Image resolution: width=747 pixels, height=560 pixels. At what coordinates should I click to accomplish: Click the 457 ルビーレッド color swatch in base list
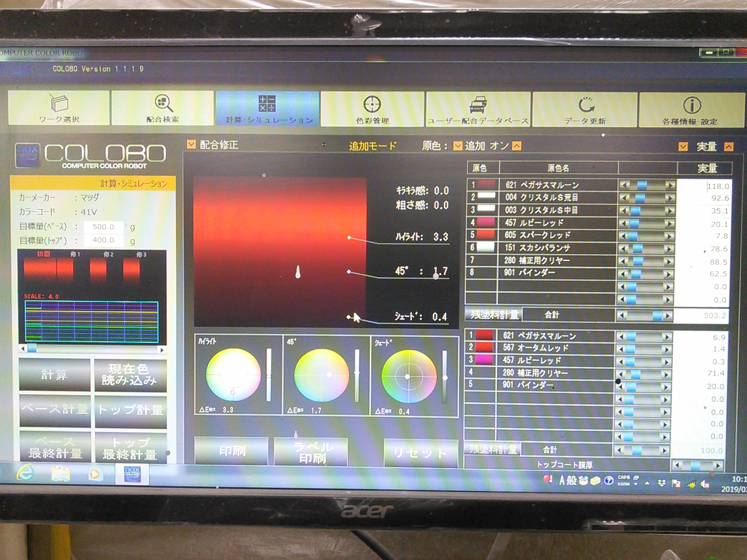coord(486,222)
